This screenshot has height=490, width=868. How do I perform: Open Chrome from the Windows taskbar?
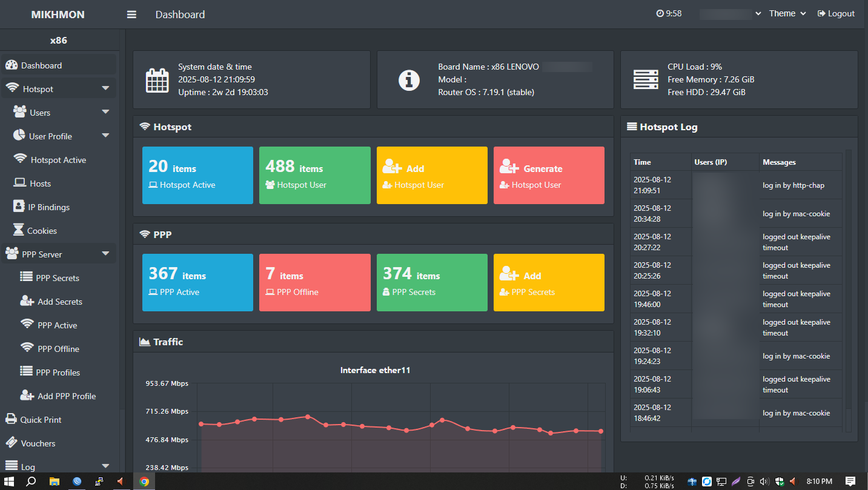click(144, 482)
